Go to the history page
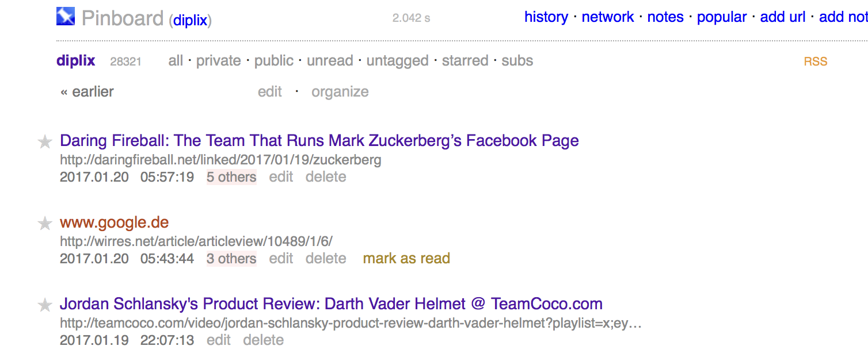 546,17
